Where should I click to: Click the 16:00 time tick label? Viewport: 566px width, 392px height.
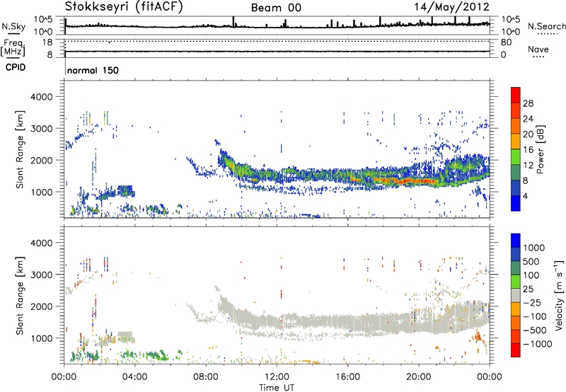point(347,377)
